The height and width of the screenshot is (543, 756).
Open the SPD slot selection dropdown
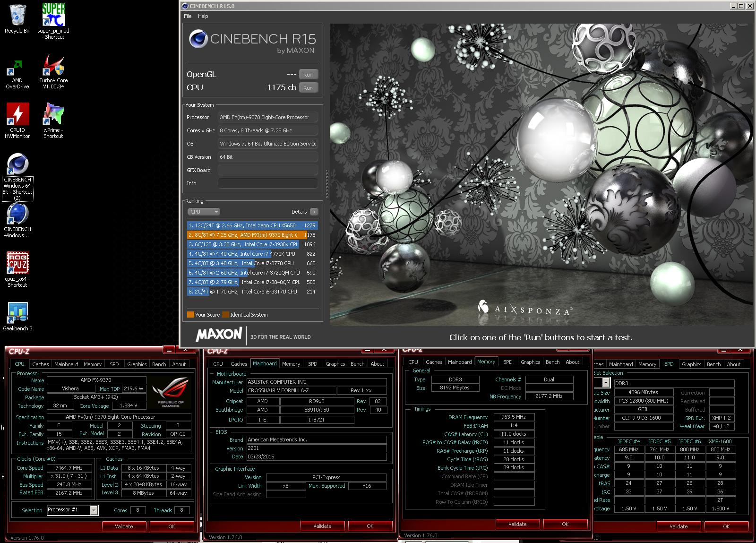pos(606,383)
